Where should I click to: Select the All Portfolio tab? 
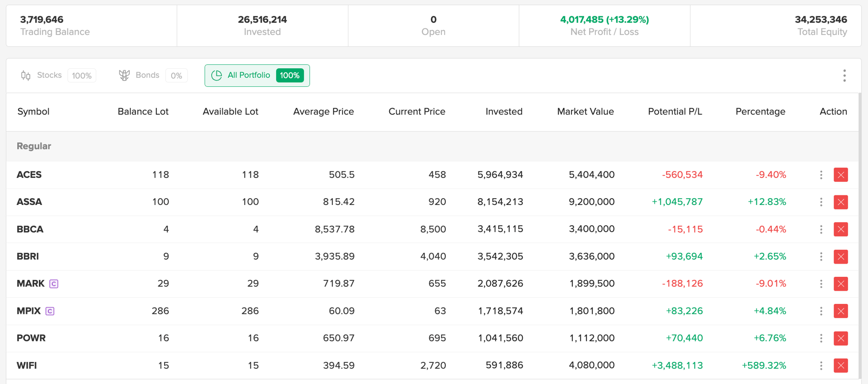point(257,76)
